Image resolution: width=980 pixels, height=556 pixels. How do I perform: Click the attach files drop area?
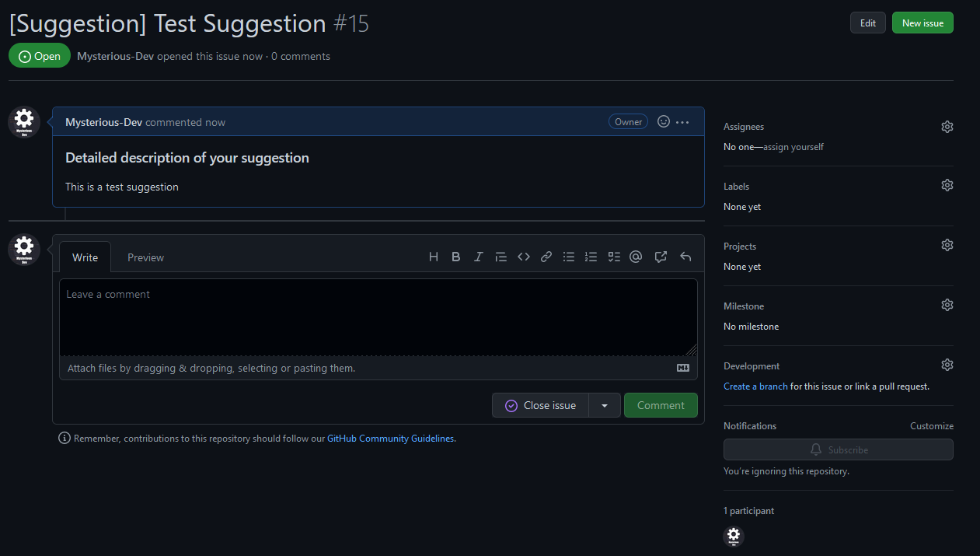[378, 368]
